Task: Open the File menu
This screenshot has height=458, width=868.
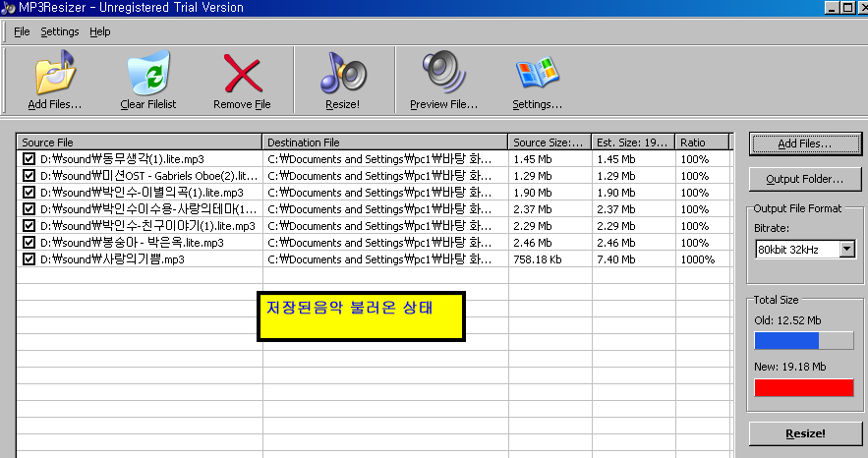Action: pyautogui.click(x=22, y=31)
